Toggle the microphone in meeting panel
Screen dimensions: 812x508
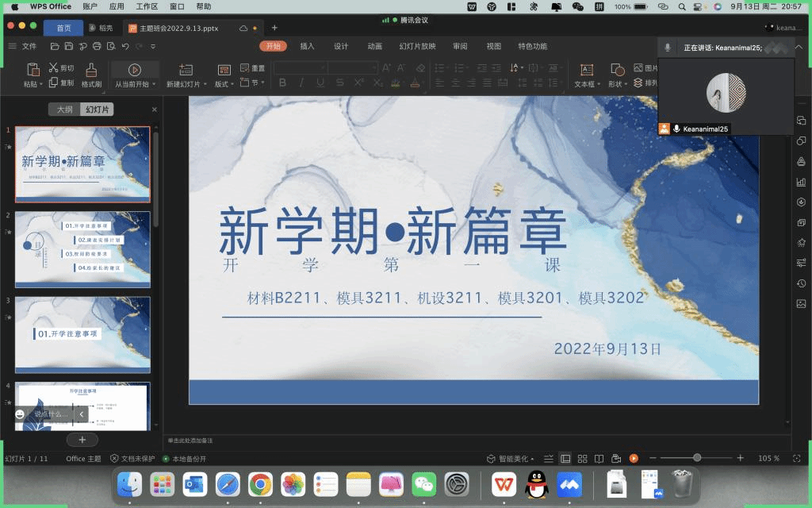point(668,48)
